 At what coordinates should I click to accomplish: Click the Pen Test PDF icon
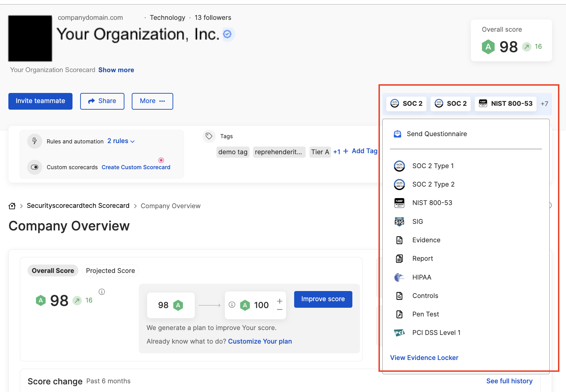pyautogui.click(x=399, y=314)
